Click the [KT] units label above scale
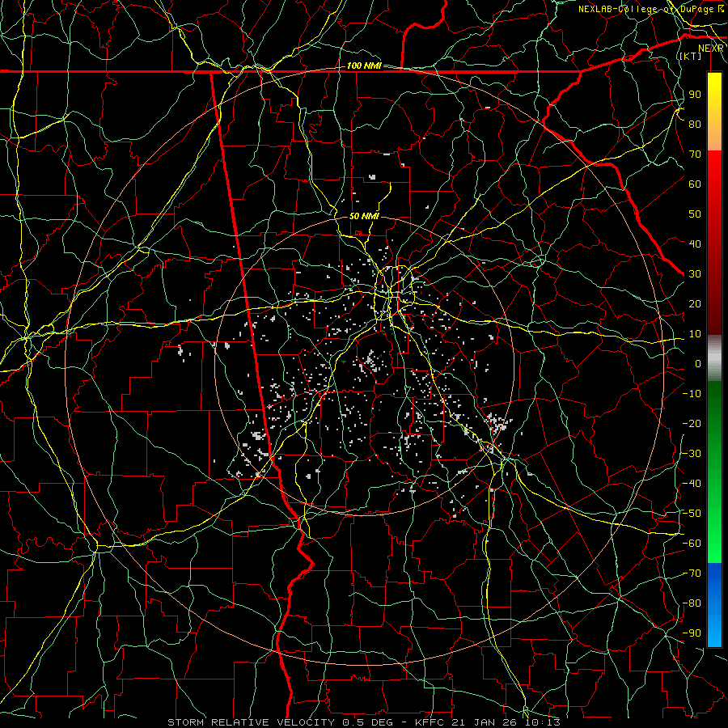Image resolution: width=728 pixels, height=728 pixels. pos(690,56)
